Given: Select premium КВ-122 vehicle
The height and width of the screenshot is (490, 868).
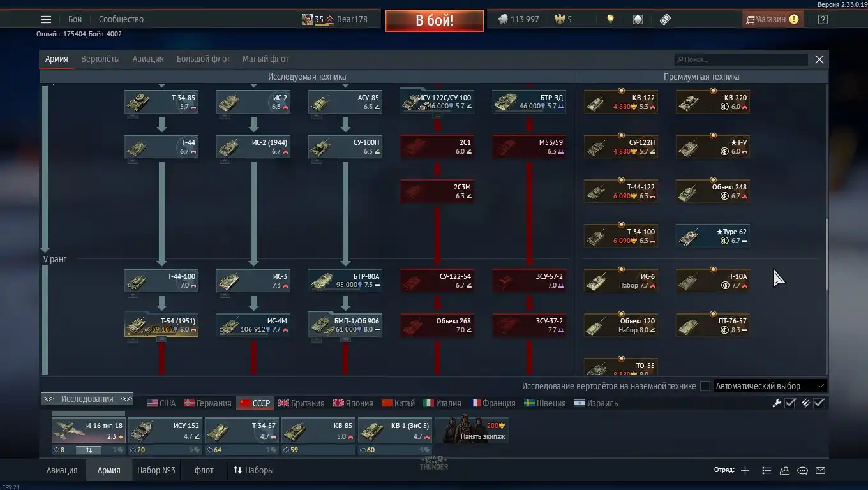Looking at the screenshot, I should tap(621, 102).
